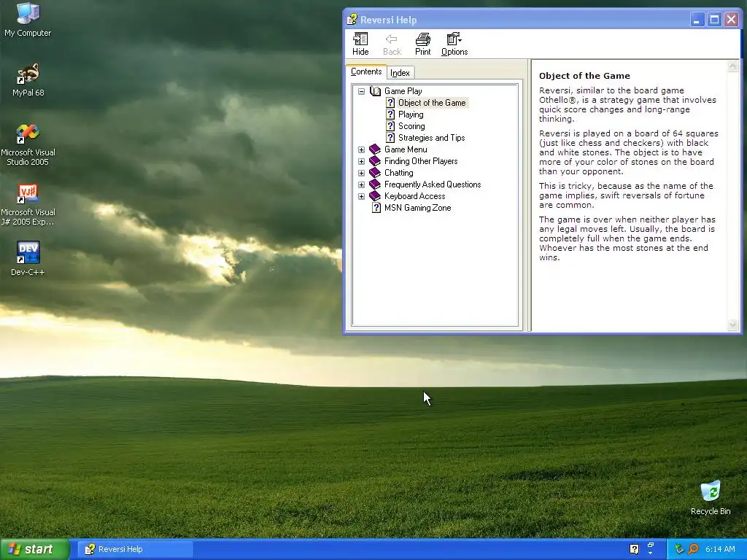Expand the Frequently Asked Questions node

coord(362,184)
